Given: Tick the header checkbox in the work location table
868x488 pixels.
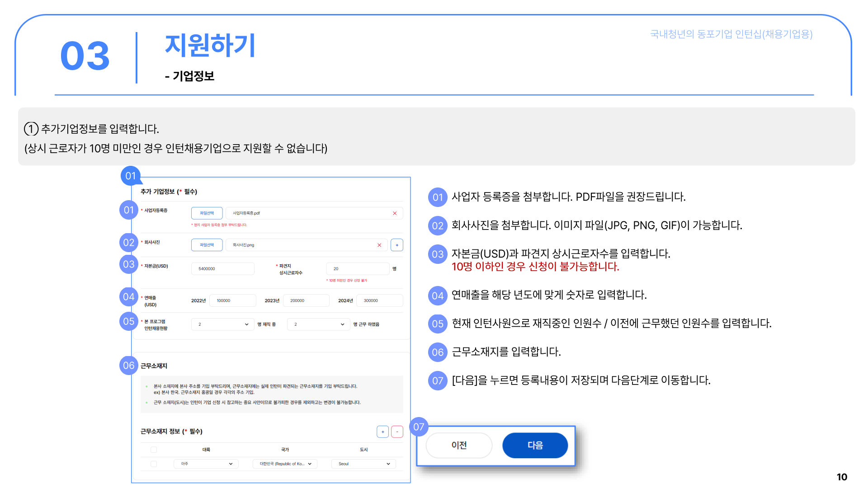Looking at the screenshot, I should click(154, 450).
